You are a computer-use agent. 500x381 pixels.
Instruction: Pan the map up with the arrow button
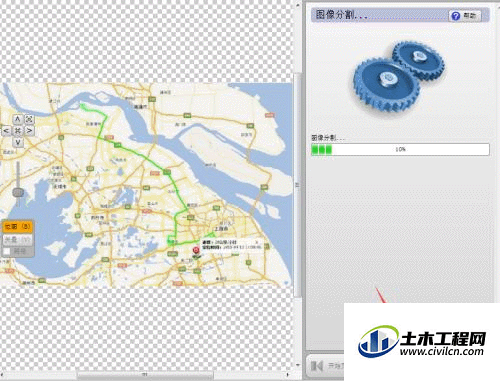17,119
